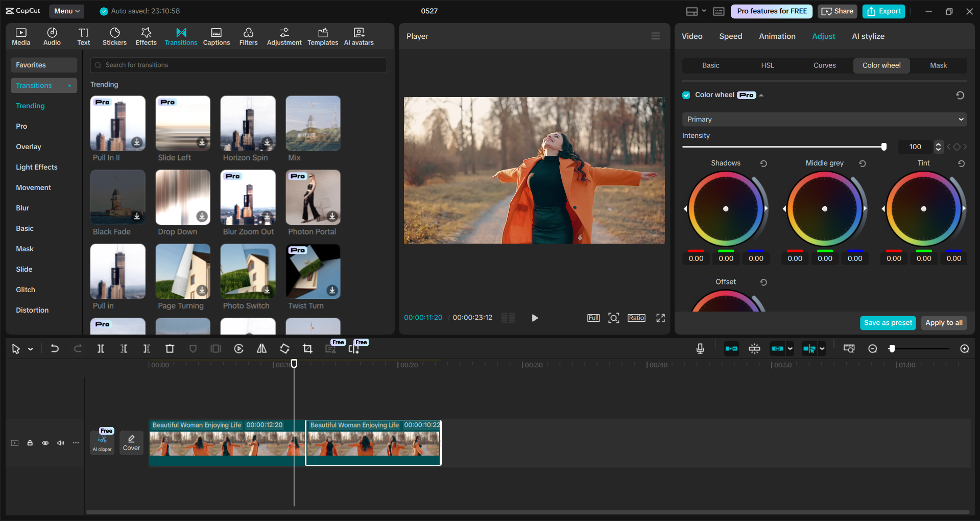Reset the Shadows color wheel

click(763, 163)
